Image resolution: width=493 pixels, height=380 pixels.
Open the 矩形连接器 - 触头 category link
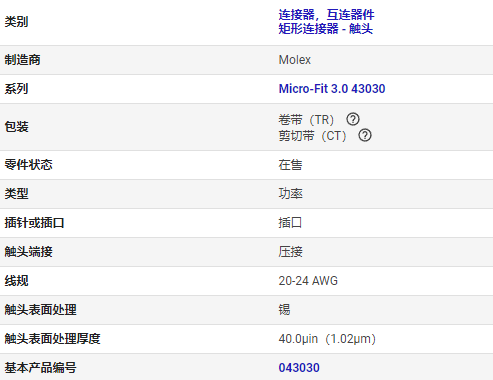[x=326, y=29]
